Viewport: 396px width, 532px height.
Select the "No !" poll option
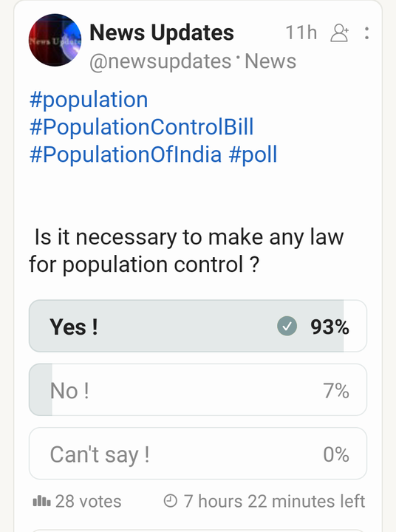pyautogui.click(x=198, y=390)
